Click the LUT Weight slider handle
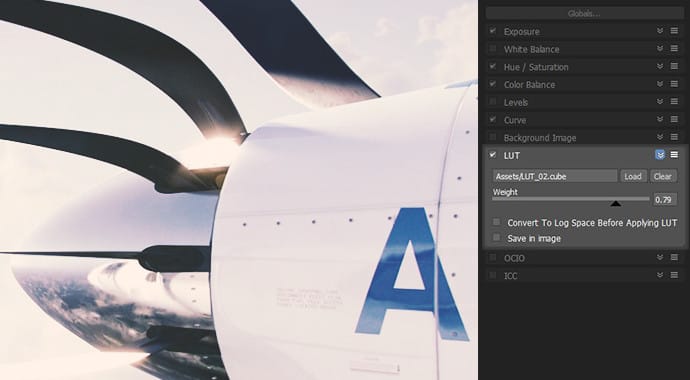The height and width of the screenshot is (380, 690). pos(616,203)
